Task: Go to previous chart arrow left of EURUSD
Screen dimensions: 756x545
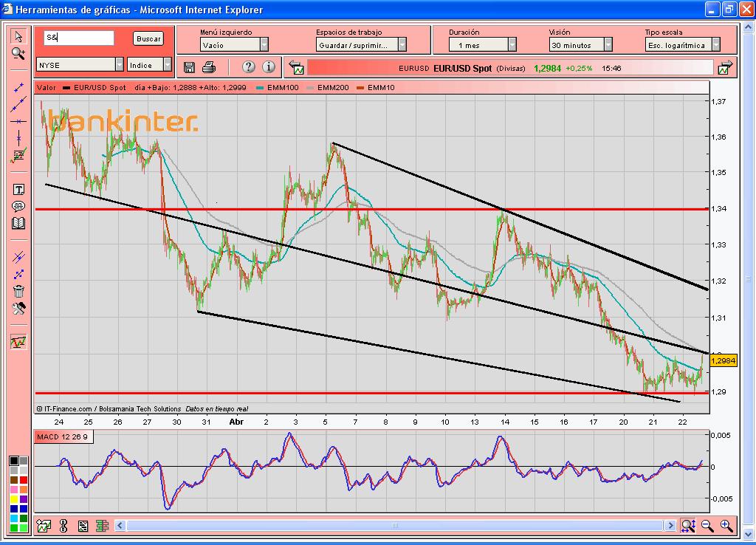Action: tap(297, 68)
